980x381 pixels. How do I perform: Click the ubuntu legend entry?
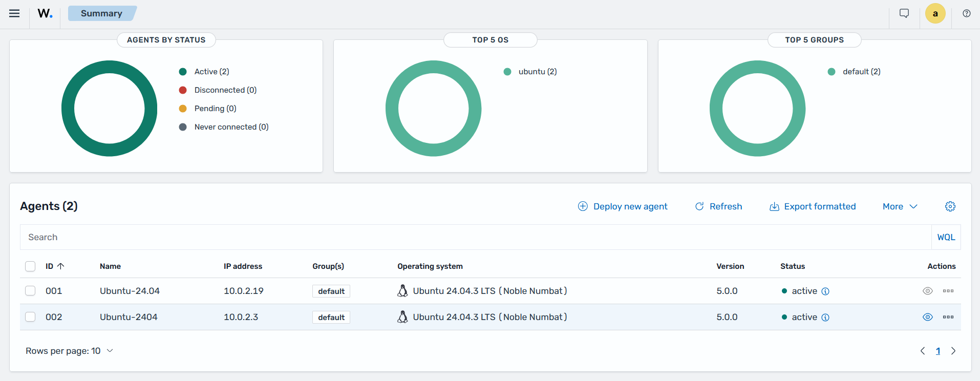click(530, 72)
